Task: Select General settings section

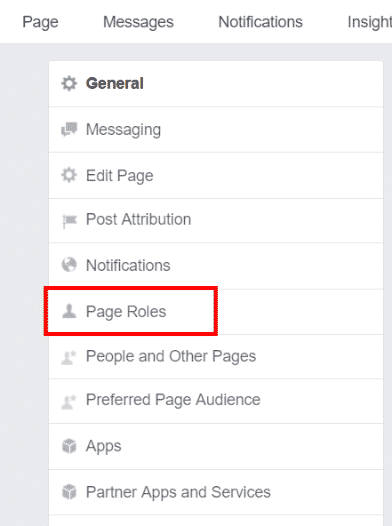Action: point(216,84)
